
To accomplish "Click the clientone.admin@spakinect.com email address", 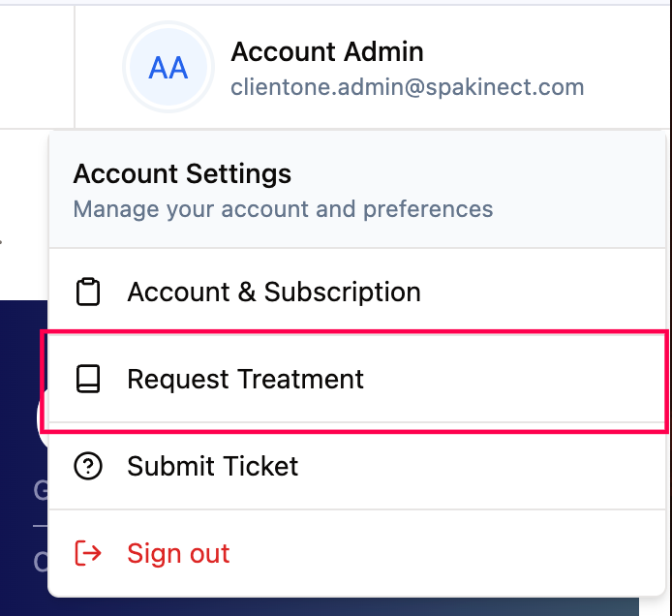I will (x=407, y=87).
